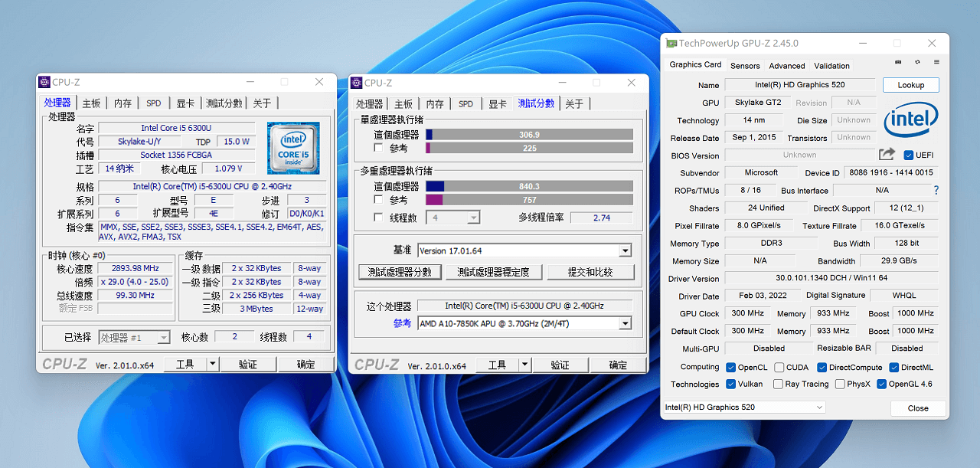980x468 pixels.
Task: Click the GPU-Z refresh icon
Action: tap(917, 62)
